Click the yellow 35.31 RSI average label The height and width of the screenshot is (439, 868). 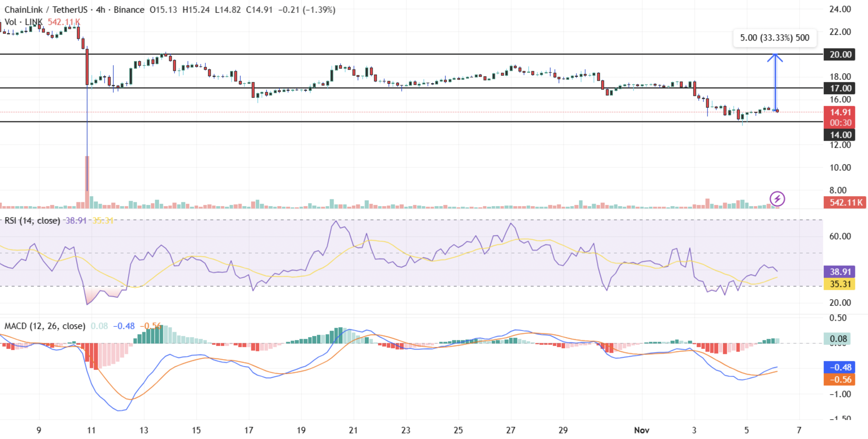point(840,284)
